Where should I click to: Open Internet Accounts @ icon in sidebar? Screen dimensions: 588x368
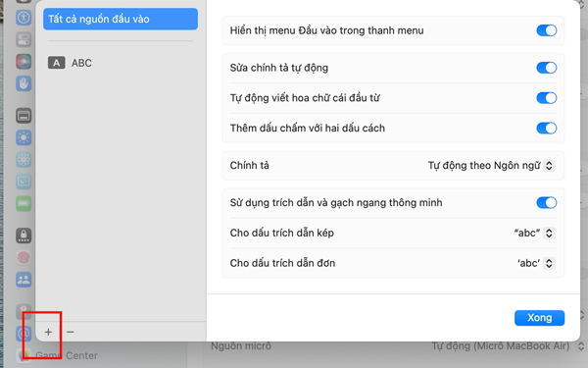click(24, 334)
